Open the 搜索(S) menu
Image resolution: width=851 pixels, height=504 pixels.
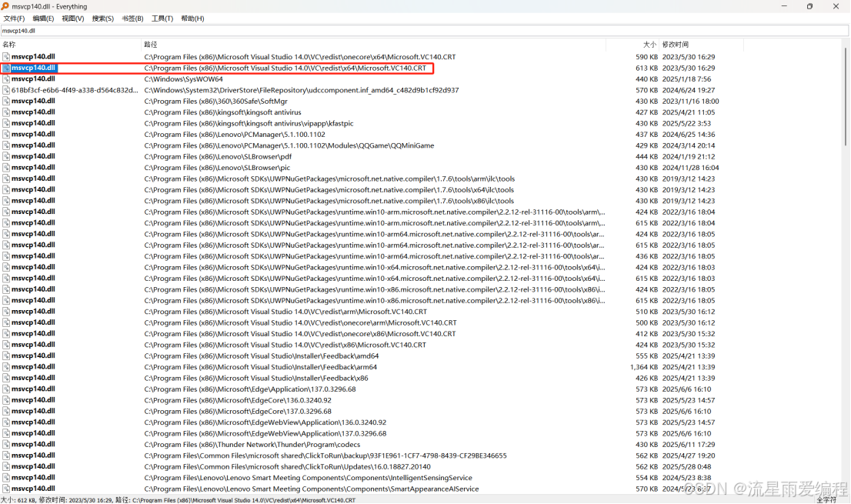pos(103,18)
